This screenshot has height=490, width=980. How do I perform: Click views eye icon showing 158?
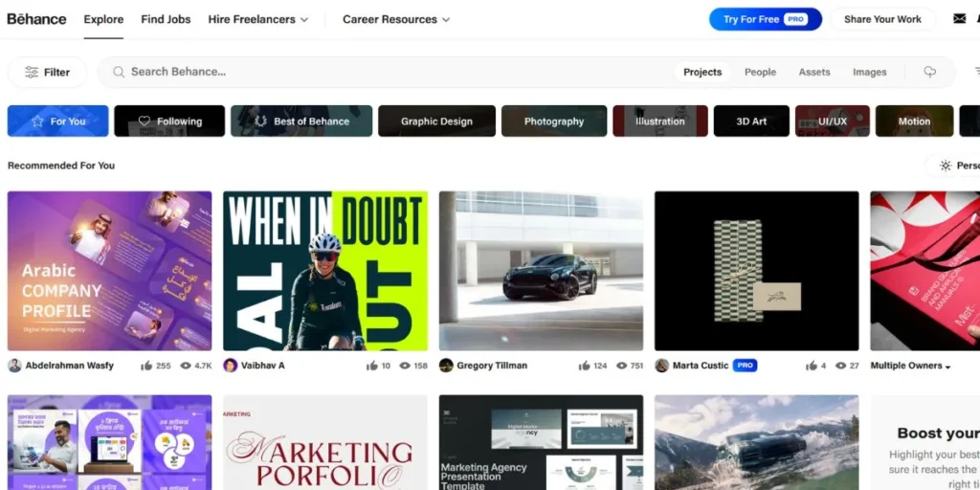[x=405, y=366]
